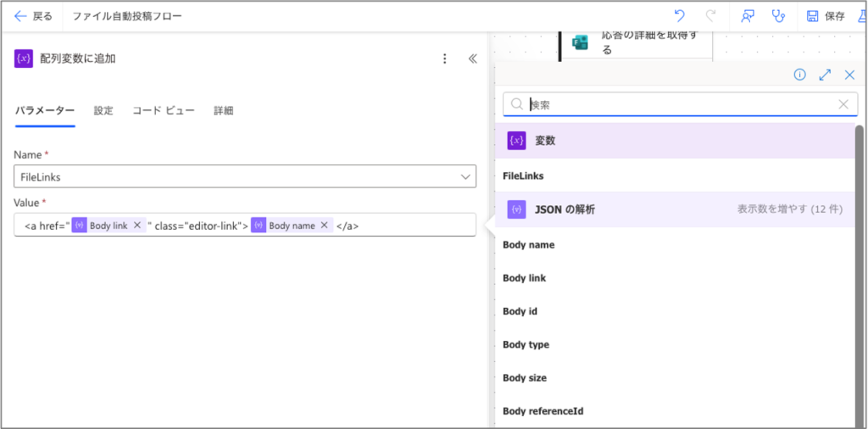Click the 戻る back button
The height and width of the screenshot is (429, 868).
tap(33, 16)
